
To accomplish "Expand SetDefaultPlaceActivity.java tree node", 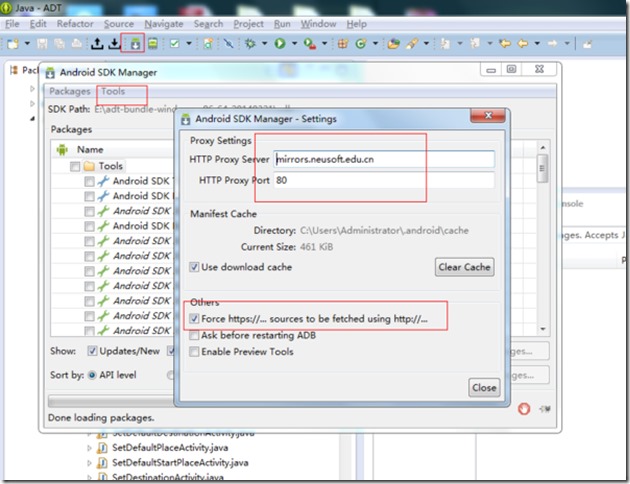I will coord(89,448).
